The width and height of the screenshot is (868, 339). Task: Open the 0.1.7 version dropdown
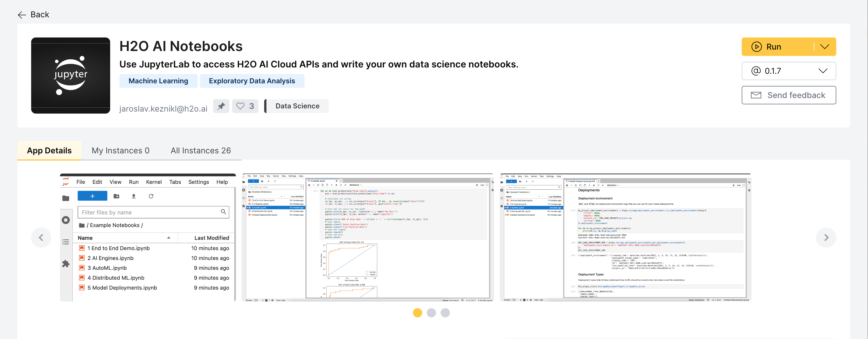(x=788, y=71)
